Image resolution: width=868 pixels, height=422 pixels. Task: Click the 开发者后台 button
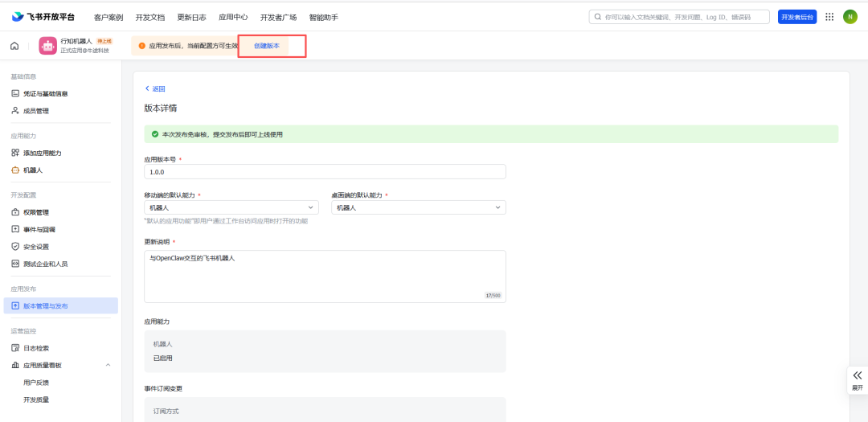tap(797, 17)
